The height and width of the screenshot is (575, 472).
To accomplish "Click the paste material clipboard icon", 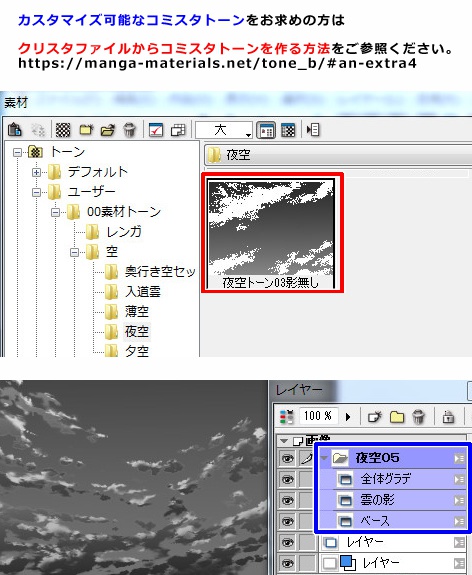I will pos(15,130).
